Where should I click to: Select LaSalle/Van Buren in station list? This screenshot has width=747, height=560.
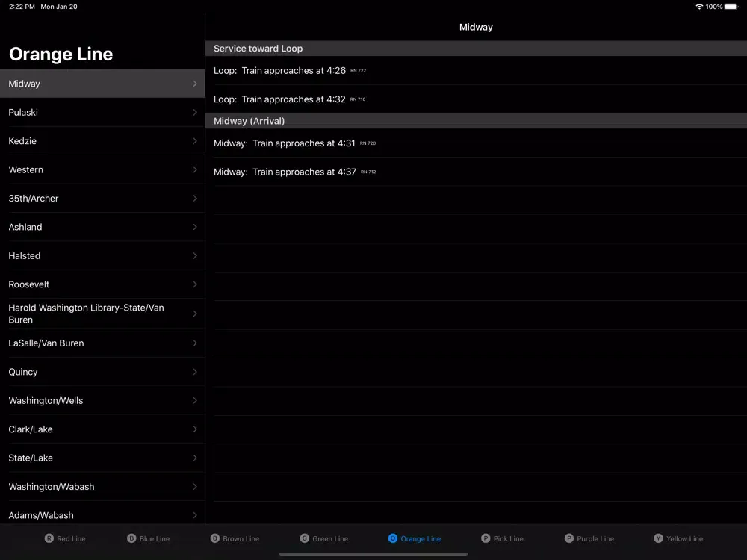102,343
